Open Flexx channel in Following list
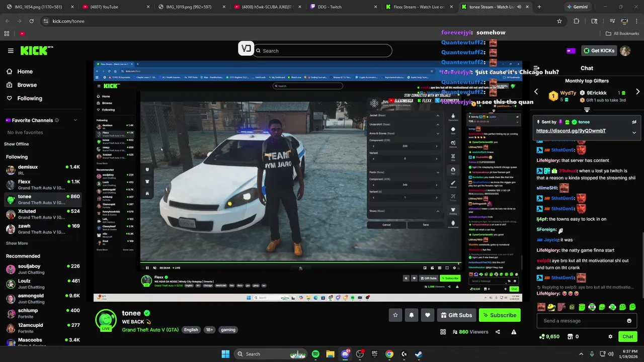The height and width of the screenshot is (362, 644). (x=42, y=185)
